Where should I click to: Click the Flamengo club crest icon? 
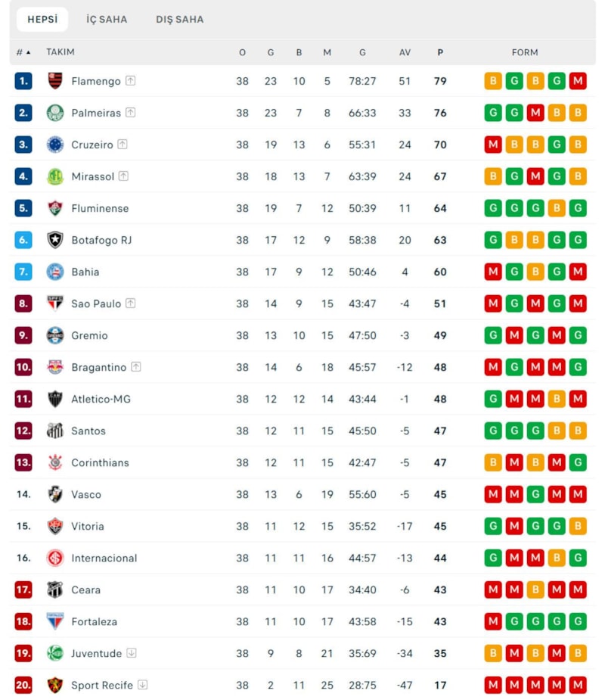(55, 81)
